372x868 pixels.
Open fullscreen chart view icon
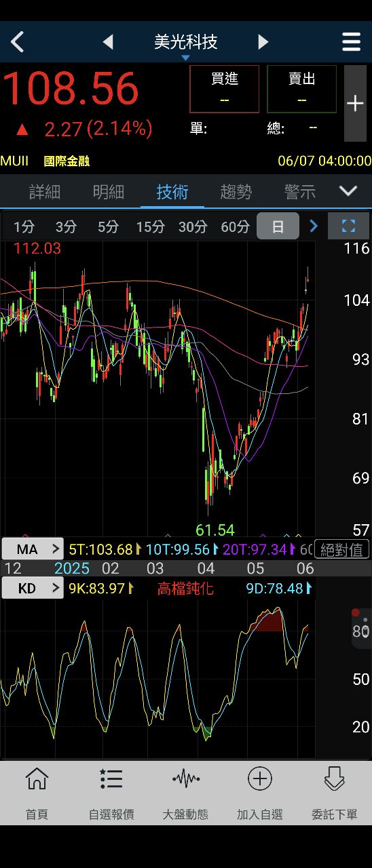(x=348, y=226)
